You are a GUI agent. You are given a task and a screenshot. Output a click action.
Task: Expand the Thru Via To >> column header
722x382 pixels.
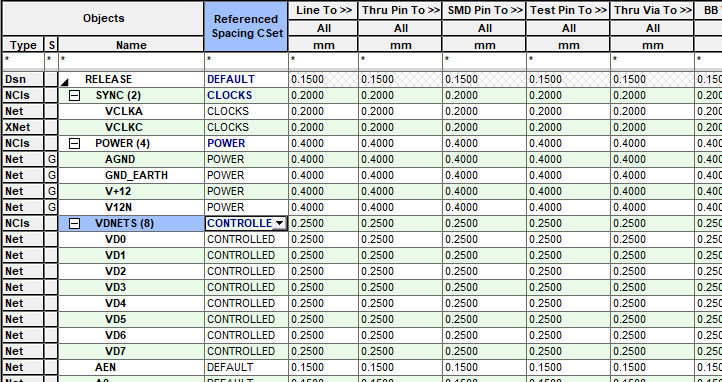coord(652,10)
